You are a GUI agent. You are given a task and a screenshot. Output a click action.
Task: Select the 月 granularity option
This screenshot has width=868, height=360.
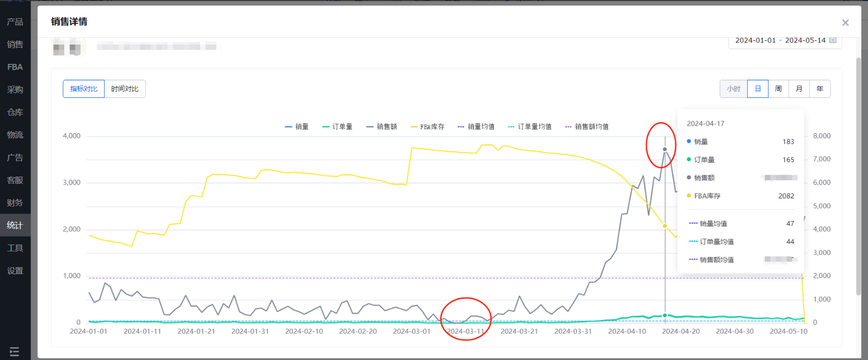(799, 89)
